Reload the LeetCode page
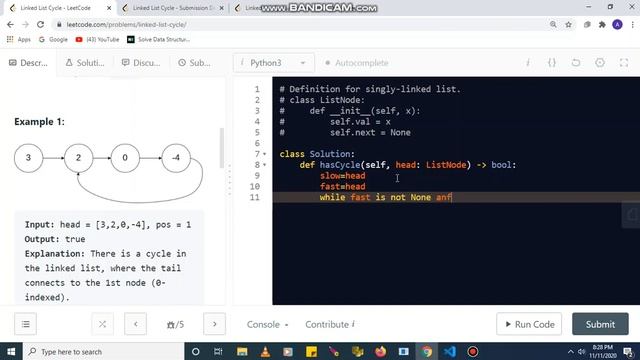 40,24
